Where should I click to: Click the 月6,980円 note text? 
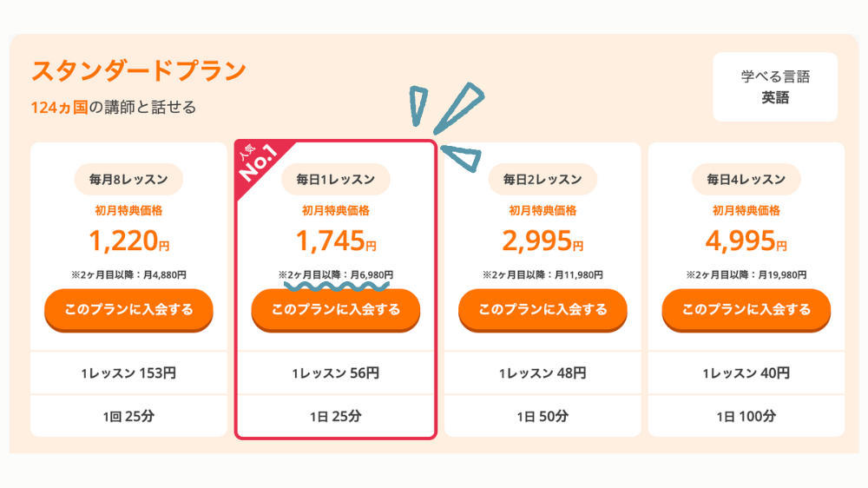372,274
